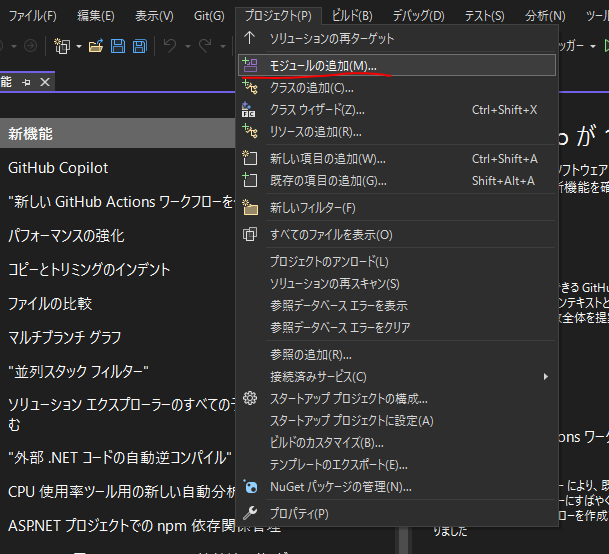Click the Open File folder icon
The height and width of the screenshot is (554, 609).
point(96,46)
